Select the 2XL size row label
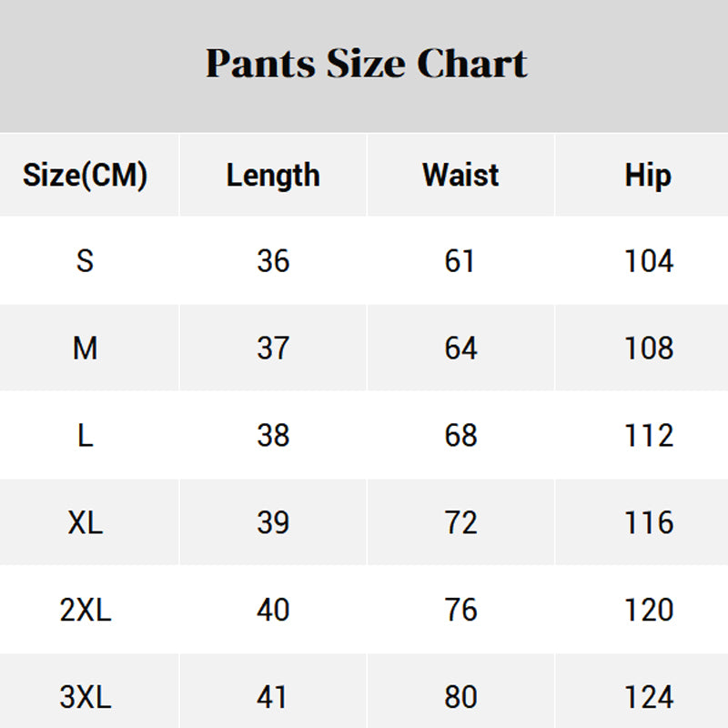728x728 pixels. [x=85, y=611]
